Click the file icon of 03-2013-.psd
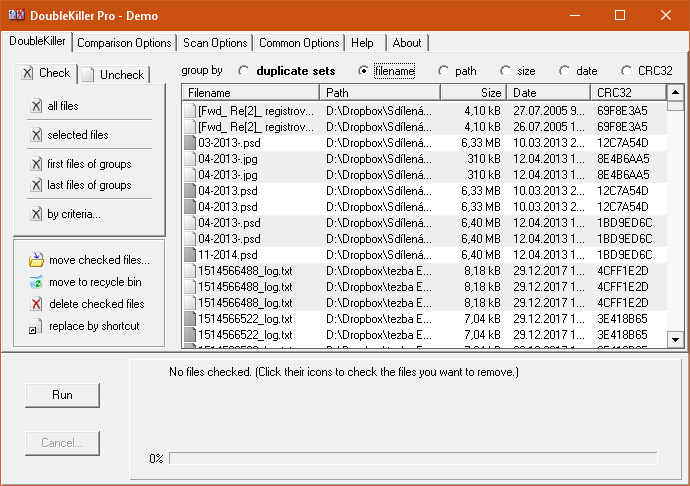 pyautogui.click(x=190, y=143)
